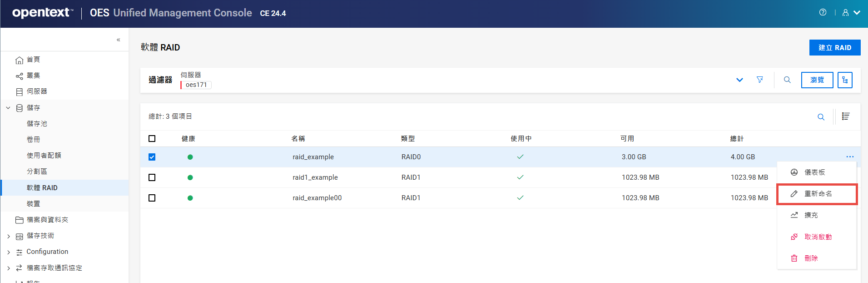Open the user account dropdown

point(851,13)
